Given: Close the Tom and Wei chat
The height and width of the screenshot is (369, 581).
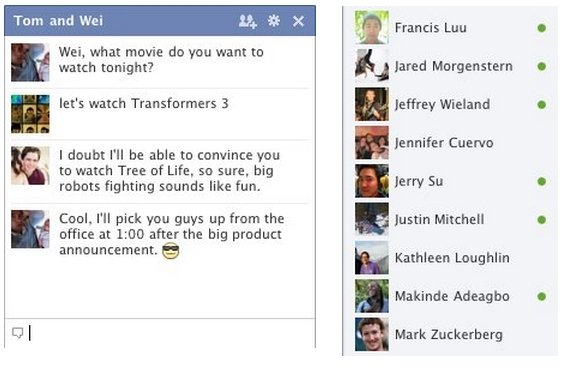Looking at the screenshot, I should pyautogui.click(x=298, y=21).
